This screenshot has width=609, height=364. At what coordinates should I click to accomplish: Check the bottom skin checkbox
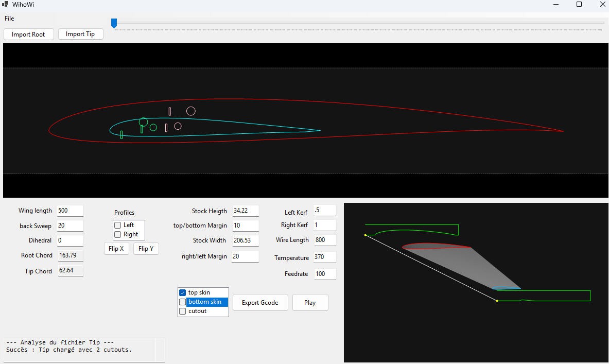182,302
